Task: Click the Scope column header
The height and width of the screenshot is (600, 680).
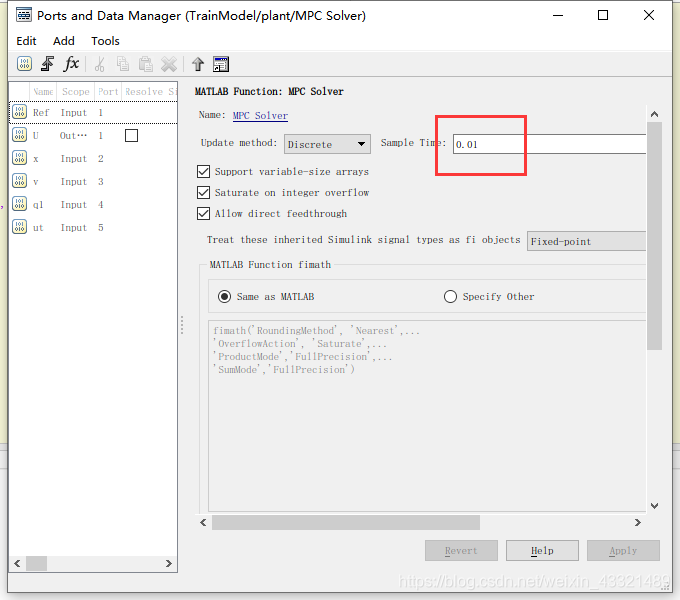Action: pyautogui.click(x=75, y=91)
